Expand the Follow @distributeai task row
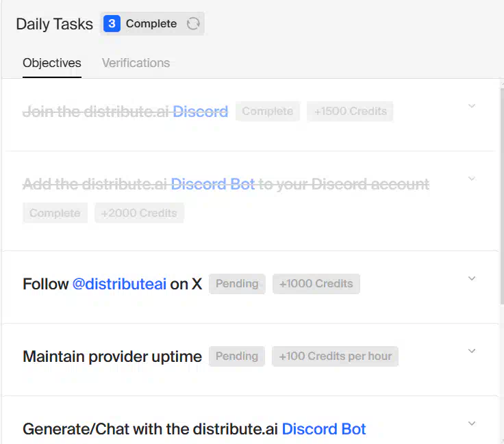Viewport: 504px width, 444px height. pos(472,278)
